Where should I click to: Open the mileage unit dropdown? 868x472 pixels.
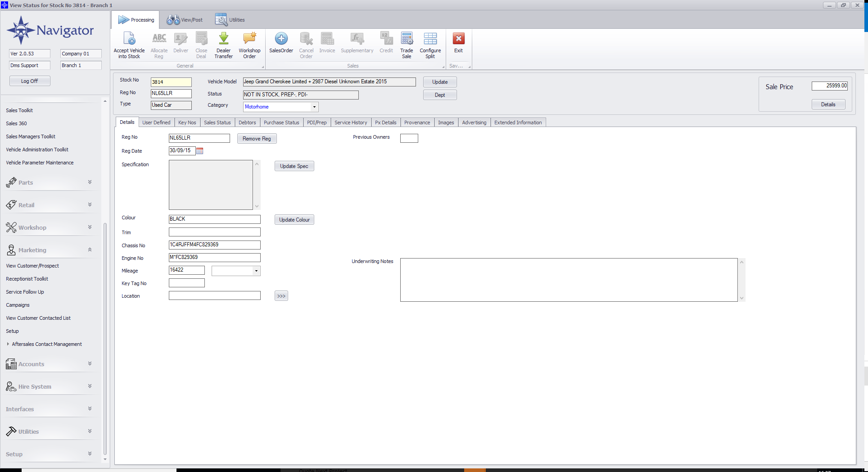[x=256, y=271]
